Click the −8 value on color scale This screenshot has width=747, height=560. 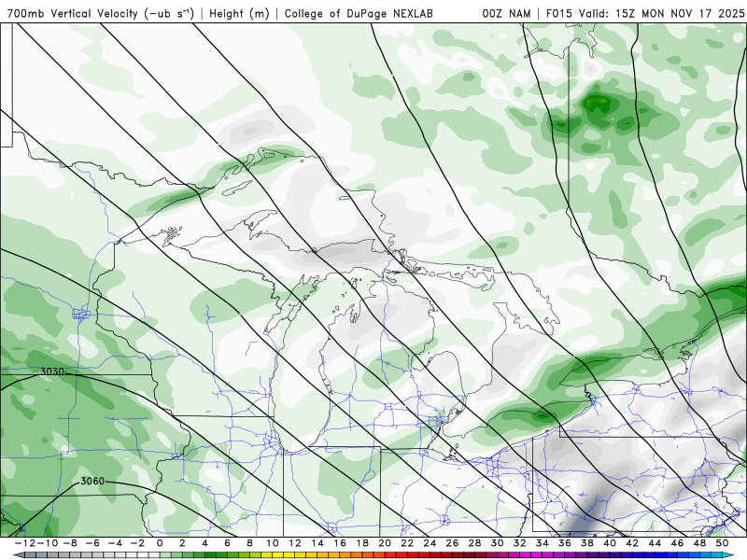click(x=71, y=543)
